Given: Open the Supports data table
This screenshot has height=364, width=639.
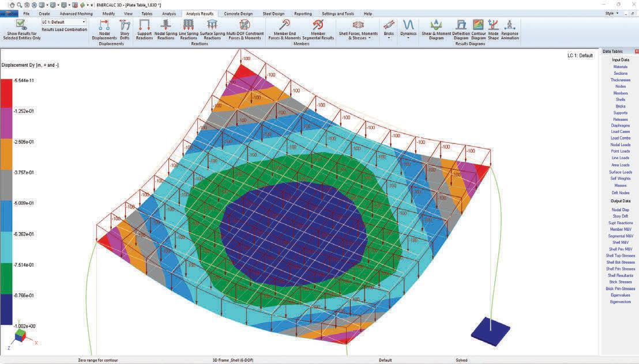Looking at the screenshot, I should (x=620, y=113).
